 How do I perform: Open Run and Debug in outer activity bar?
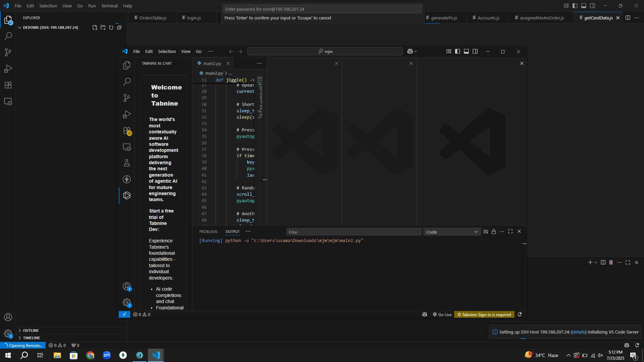tap(8, 69)
